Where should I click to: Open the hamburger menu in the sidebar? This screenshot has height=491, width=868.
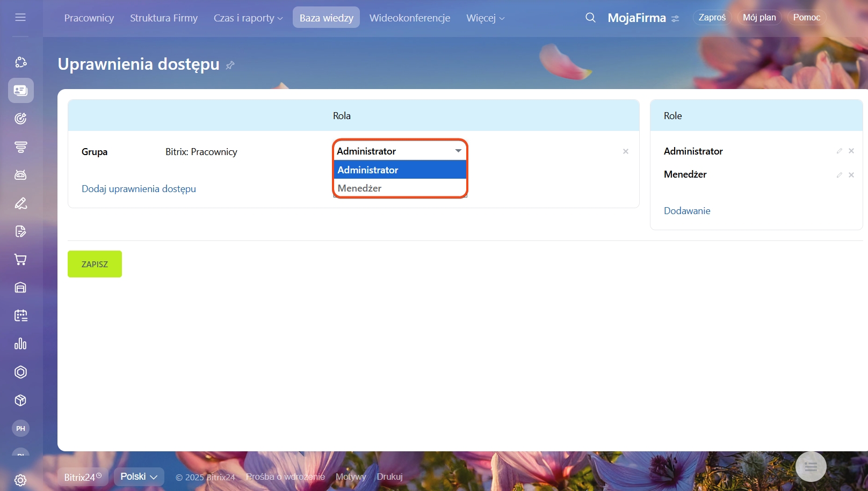(20, 17)
